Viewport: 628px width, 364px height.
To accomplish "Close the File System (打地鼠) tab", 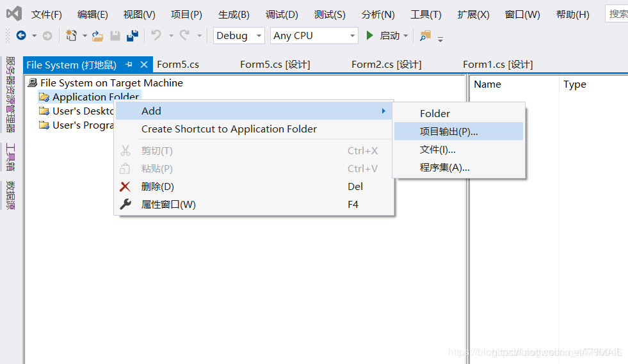I will (x=144, y=65).
